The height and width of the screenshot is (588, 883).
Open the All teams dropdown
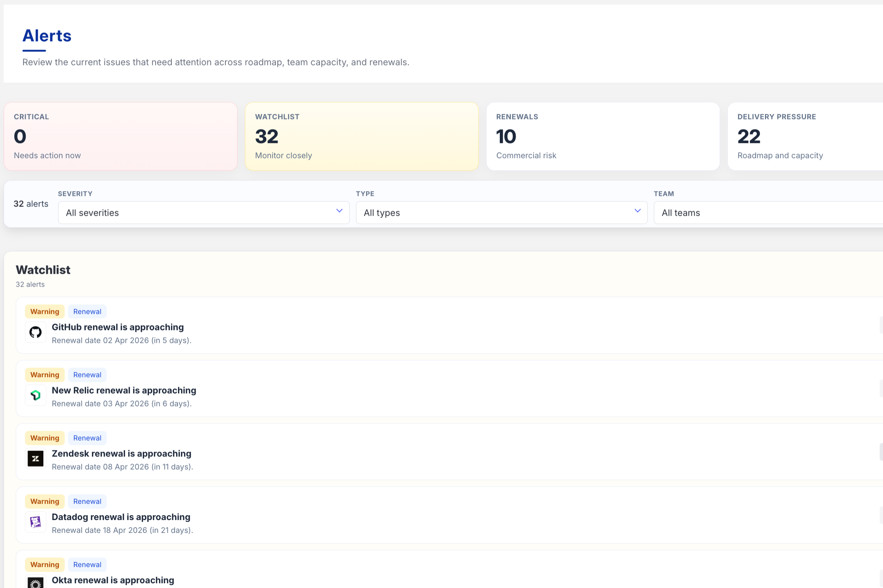pyautogui.click(x=768, y=213)
